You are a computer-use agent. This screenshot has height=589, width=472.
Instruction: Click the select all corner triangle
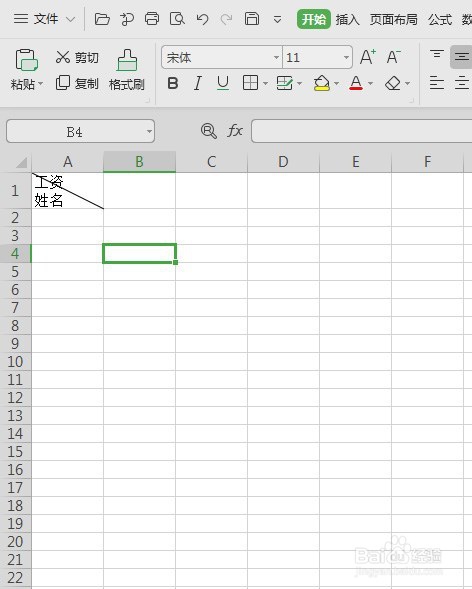coord(21,163)
